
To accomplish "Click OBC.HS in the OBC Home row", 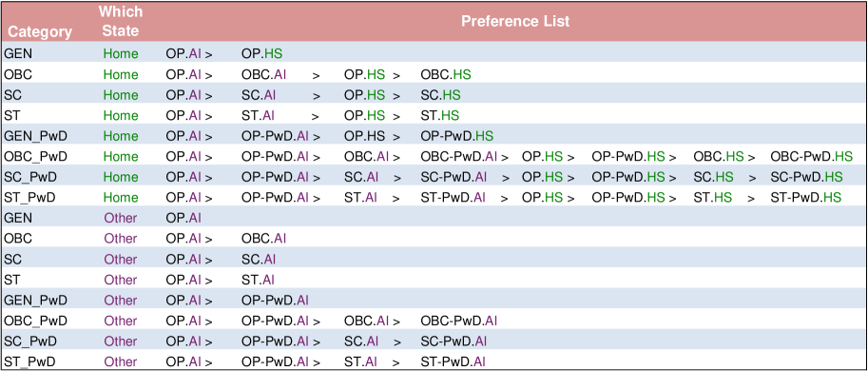I will 446,74.
